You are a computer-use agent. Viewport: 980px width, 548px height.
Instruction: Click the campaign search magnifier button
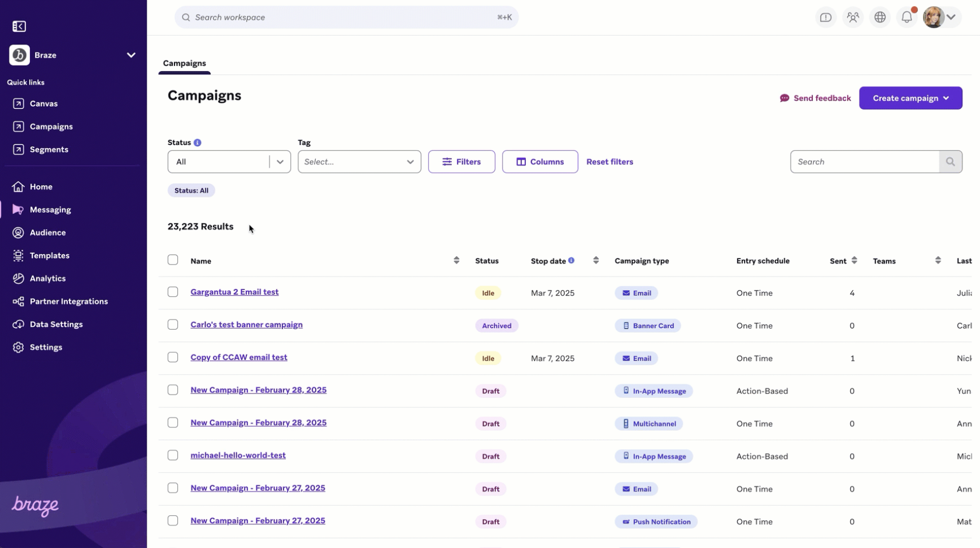tap(951, 162)
